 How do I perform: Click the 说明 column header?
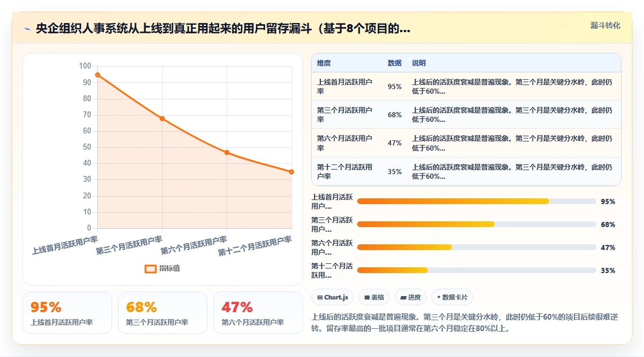pyautogui.click(x=419, y=63)
